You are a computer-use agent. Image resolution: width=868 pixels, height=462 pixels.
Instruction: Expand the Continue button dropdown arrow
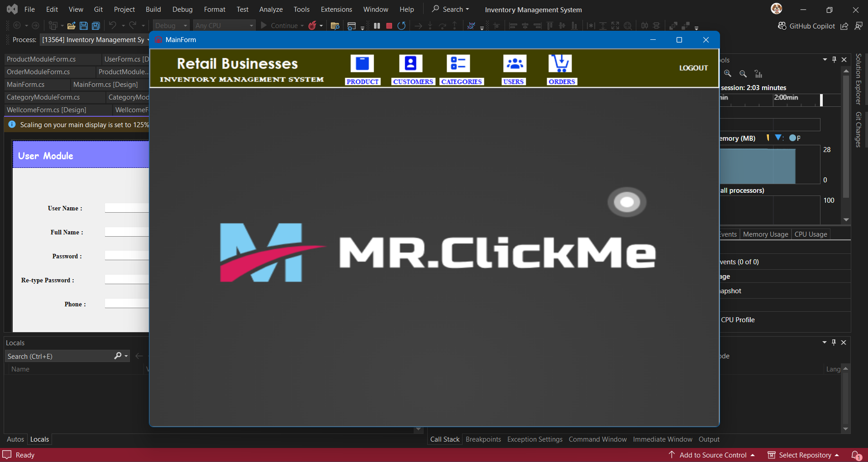click(x=302, y=26)
